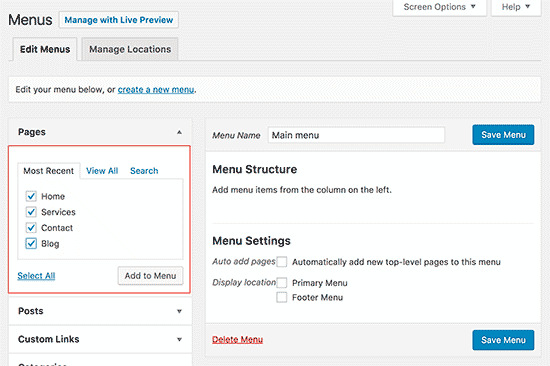Click the Delete Menu link
This screenshot has width=550, height=366.
point(237,340)
